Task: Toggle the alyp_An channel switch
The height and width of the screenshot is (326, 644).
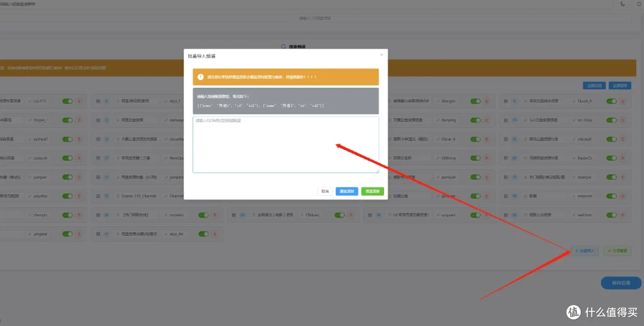Action: point(203,234)
